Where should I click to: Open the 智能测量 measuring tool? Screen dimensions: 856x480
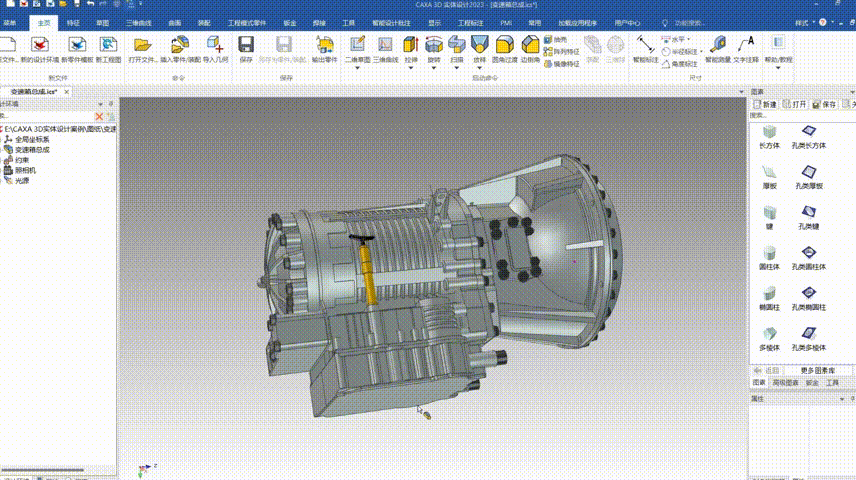click(x=717, y=44)
